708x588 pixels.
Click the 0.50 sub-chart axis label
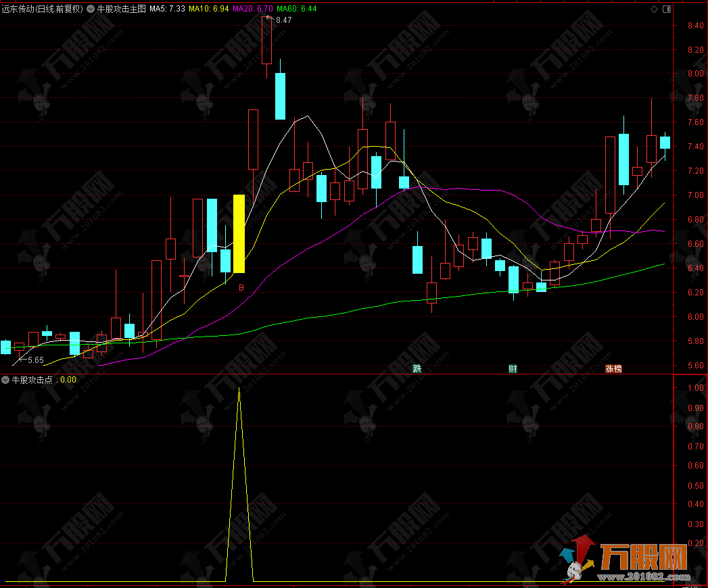coord(695,485)
